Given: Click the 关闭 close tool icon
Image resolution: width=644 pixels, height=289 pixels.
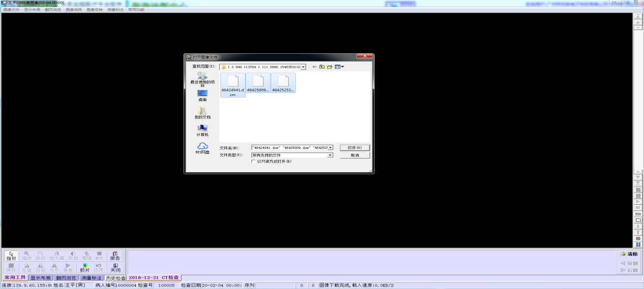Looking at the screenshot, I should (x=115, y=268).
